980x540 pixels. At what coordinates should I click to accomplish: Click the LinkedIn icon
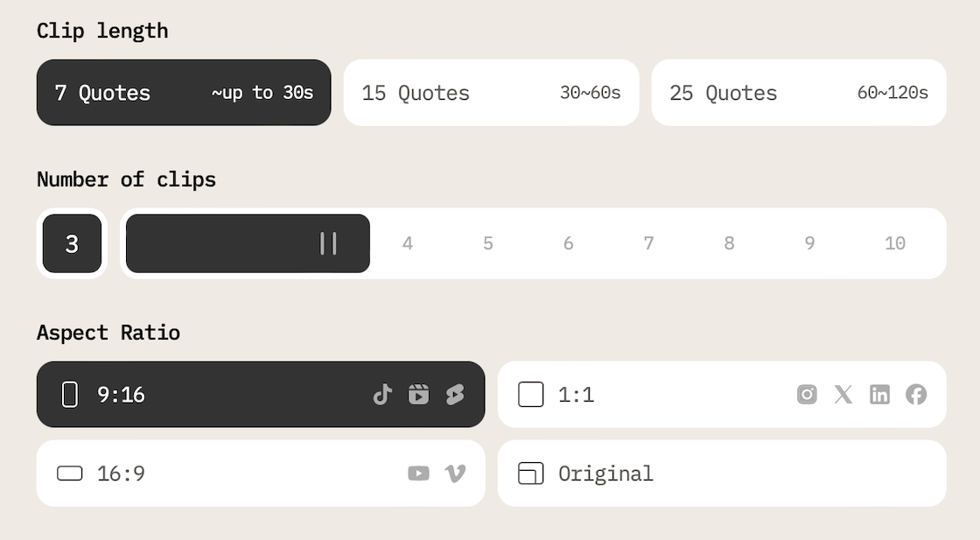pos(879,395)
